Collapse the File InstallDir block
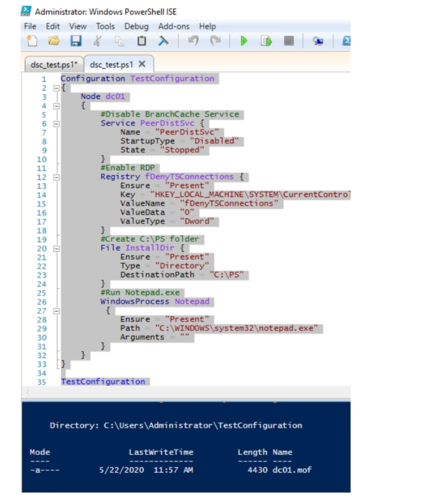 point(57,249)
